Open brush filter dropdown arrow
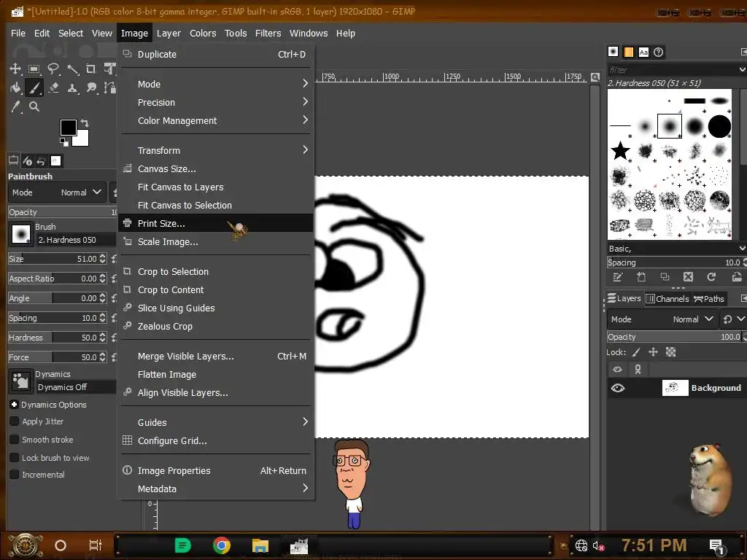747x560 pixels. pyautogui.click(x=742, y=69)
